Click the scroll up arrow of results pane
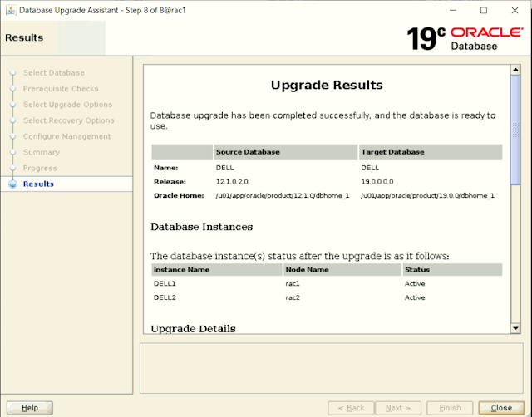The width and height of the screenshot is (532, 417). pyautogui.click(x=515, y=70)
